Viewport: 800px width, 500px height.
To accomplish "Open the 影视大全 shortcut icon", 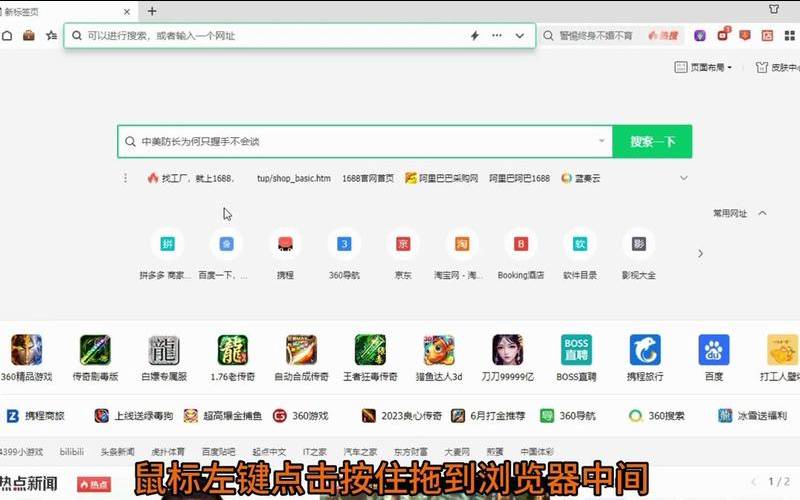I will tap(639, 244).
